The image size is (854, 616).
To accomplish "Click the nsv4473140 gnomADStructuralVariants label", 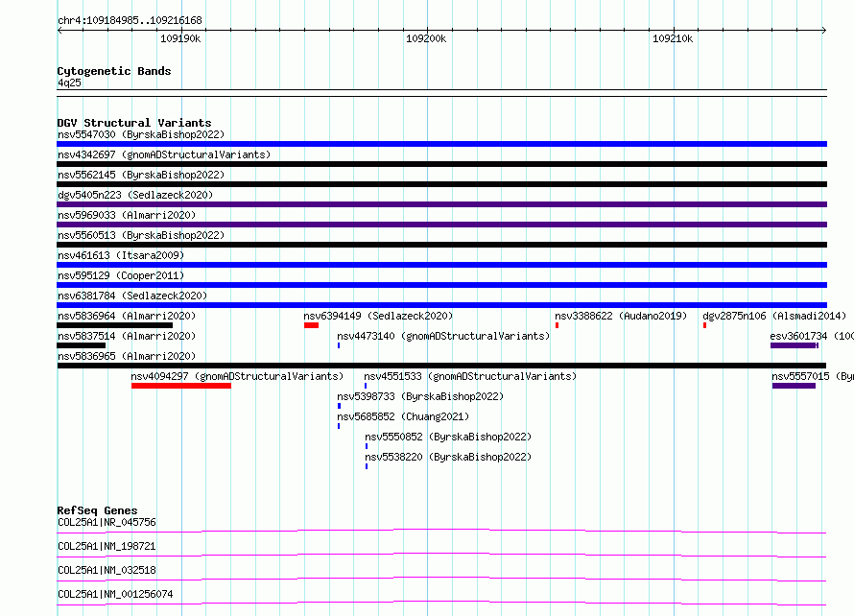I will click(x=443, y=336).
